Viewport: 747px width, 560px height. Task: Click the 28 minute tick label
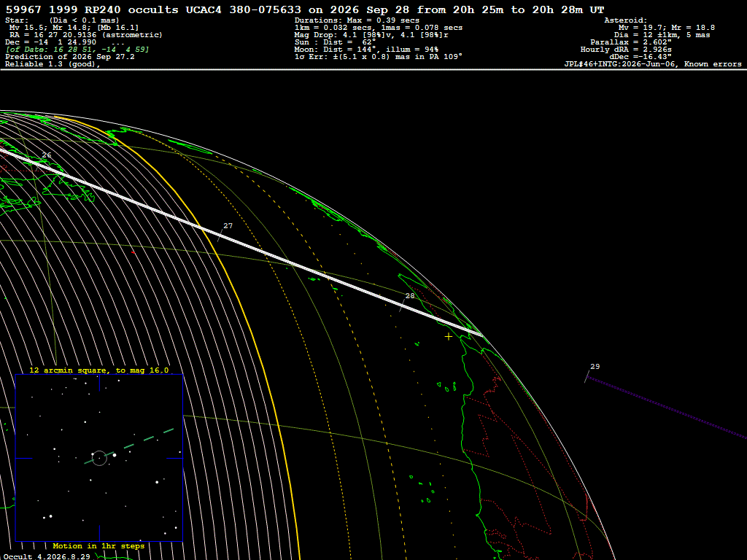coord(410,296)
